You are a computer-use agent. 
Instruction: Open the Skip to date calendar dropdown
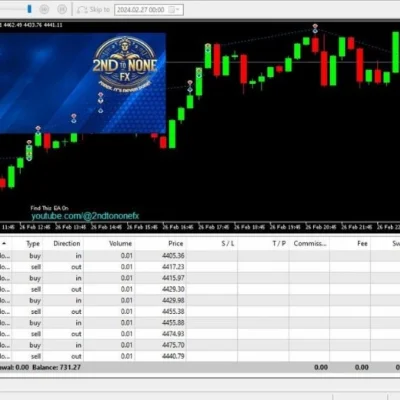point(174,10)
